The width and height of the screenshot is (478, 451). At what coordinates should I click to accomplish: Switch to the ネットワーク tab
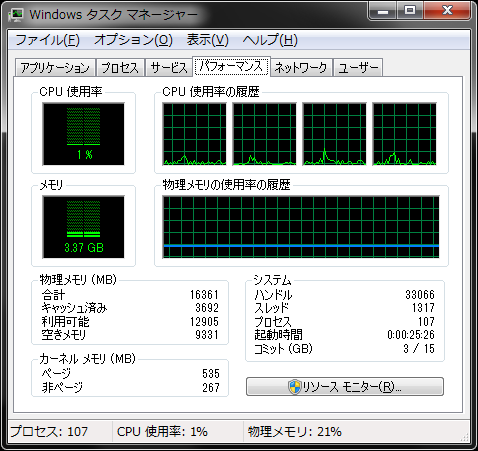click(x=301, y=68)
